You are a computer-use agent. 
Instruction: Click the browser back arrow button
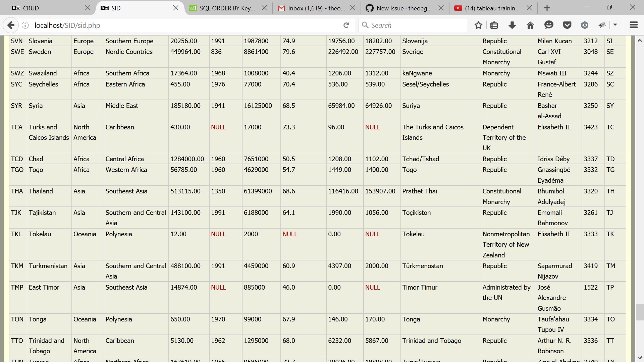tap(11, 25)
